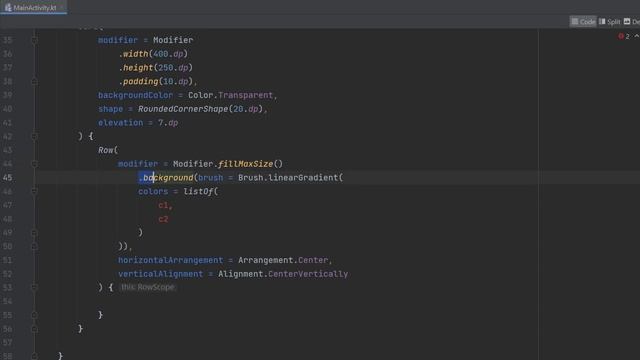
Task: Collapse the fold marker at line 44
Action: point(34,164)
